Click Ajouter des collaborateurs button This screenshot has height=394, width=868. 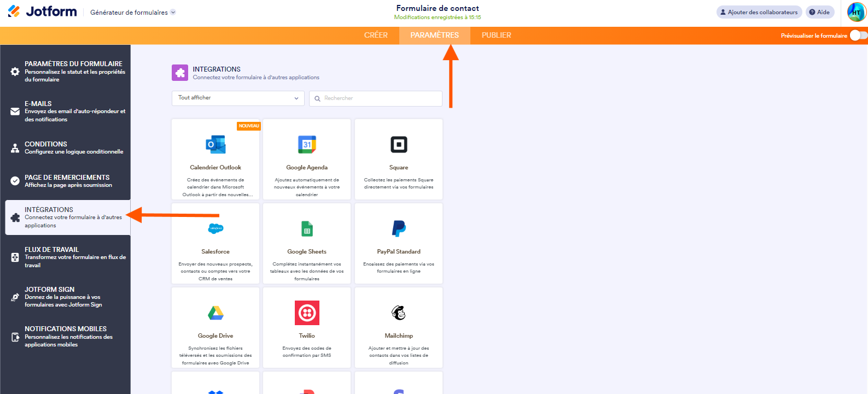(759, 12)
